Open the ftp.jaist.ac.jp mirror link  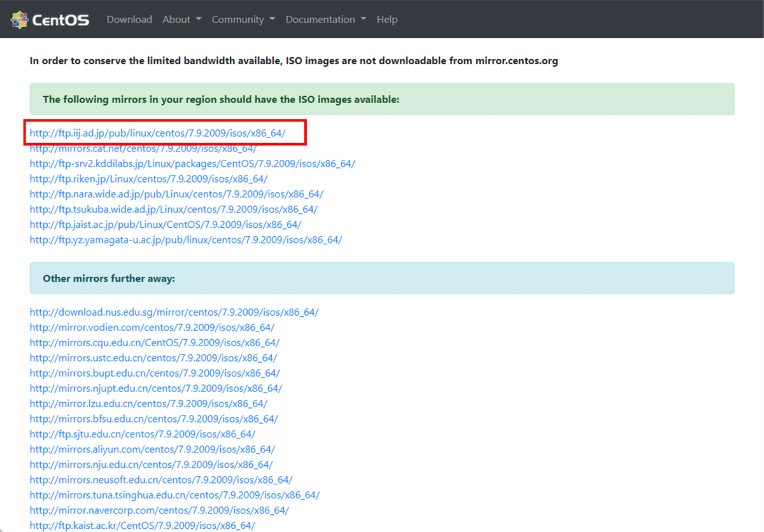166,225
